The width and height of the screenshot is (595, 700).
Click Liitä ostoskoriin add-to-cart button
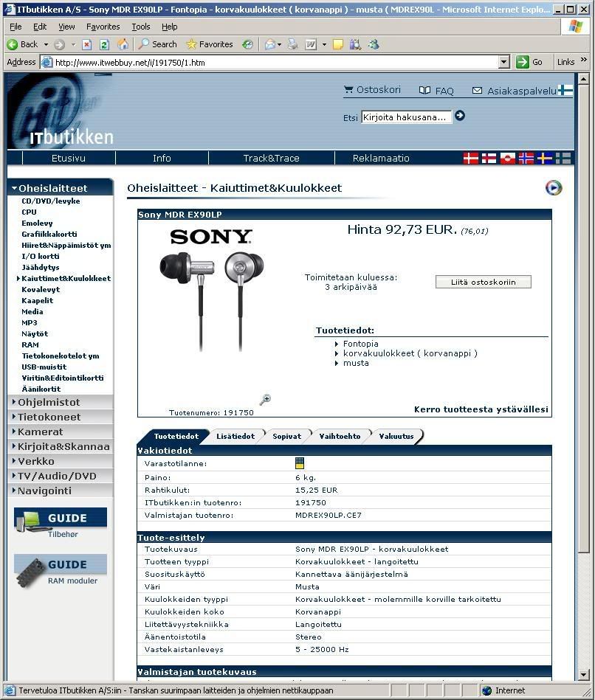484,283
